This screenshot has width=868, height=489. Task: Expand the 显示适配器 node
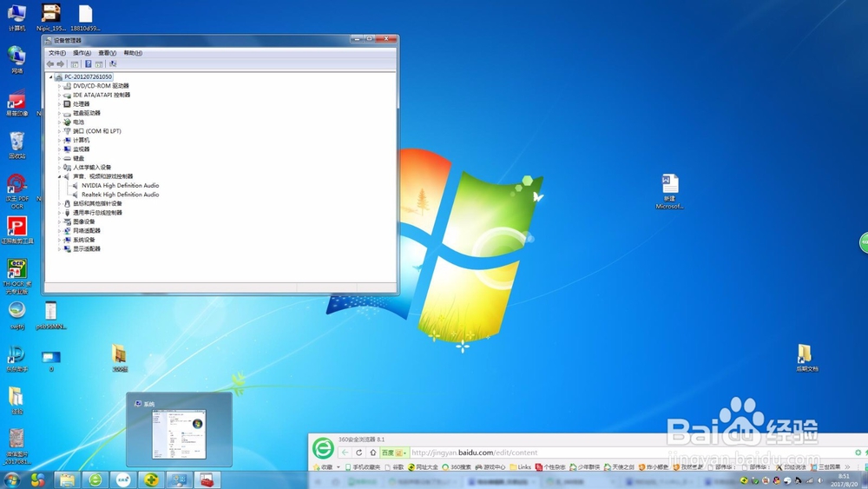coord(59,249)
